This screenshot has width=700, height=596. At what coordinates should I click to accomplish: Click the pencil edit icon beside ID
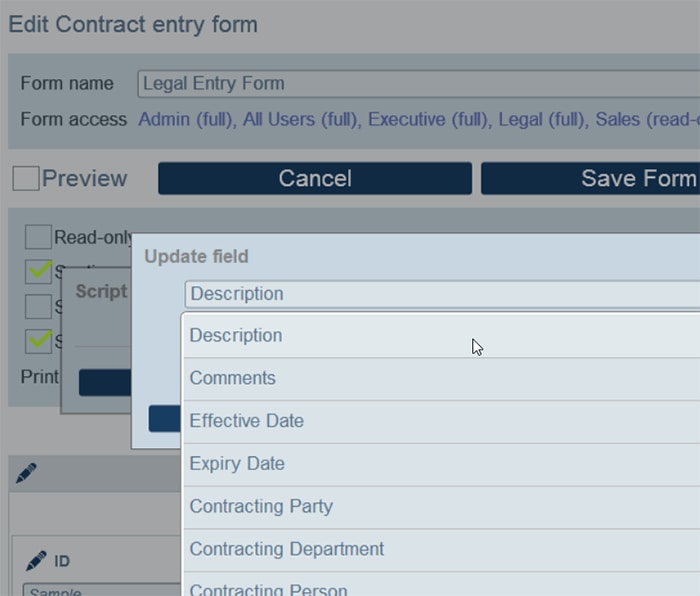[x=36, y=560]
